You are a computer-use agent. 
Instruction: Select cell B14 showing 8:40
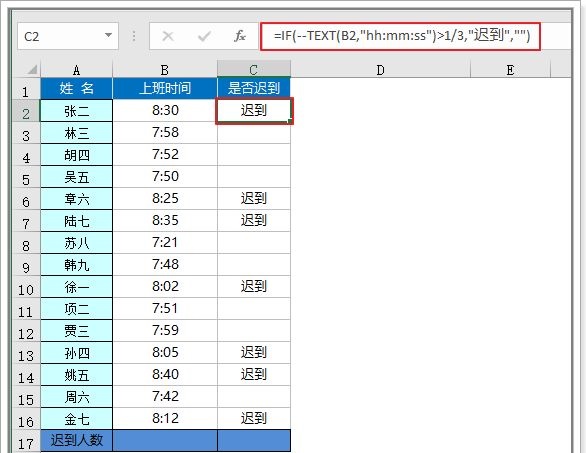coord(165,374)
